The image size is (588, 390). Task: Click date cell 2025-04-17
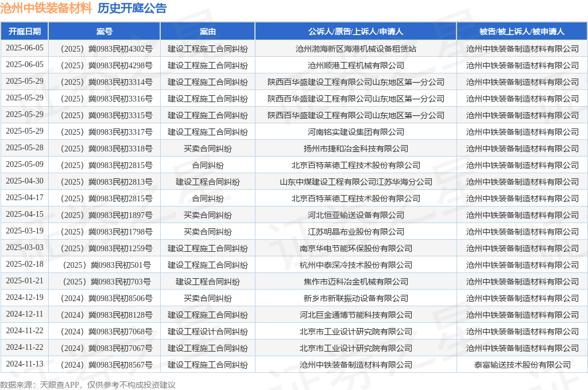[25, 197]
